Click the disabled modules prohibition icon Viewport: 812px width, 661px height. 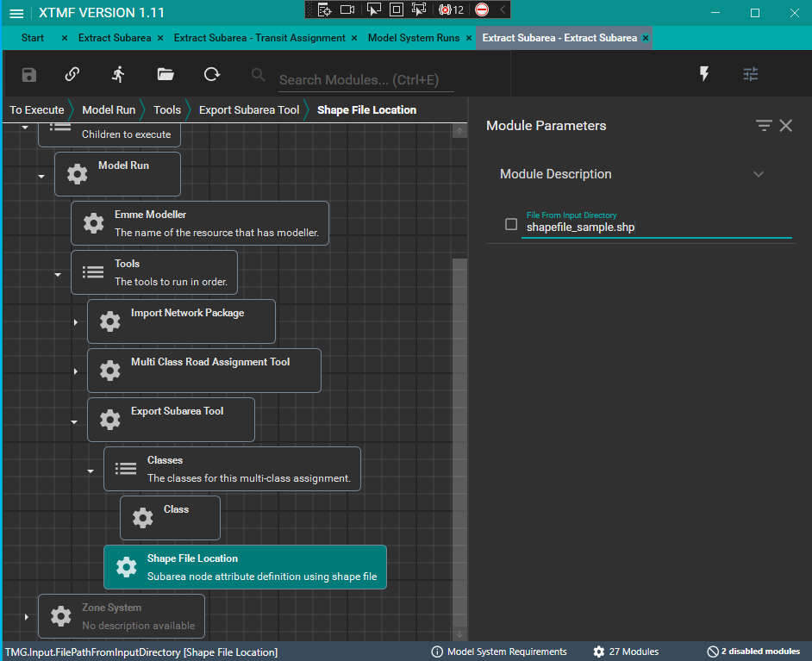click(713, 652)
